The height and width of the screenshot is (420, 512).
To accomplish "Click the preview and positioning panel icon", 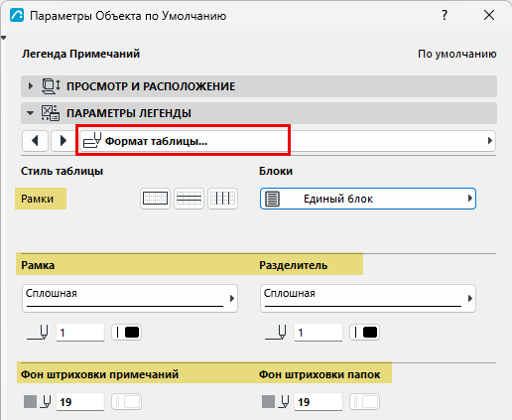I will click(x=51, y=86).
